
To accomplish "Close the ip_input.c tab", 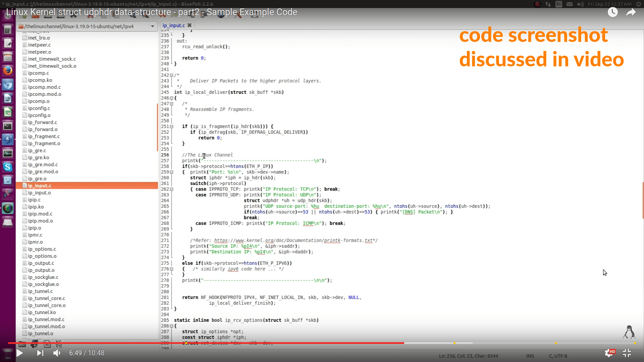I will 190,25.
